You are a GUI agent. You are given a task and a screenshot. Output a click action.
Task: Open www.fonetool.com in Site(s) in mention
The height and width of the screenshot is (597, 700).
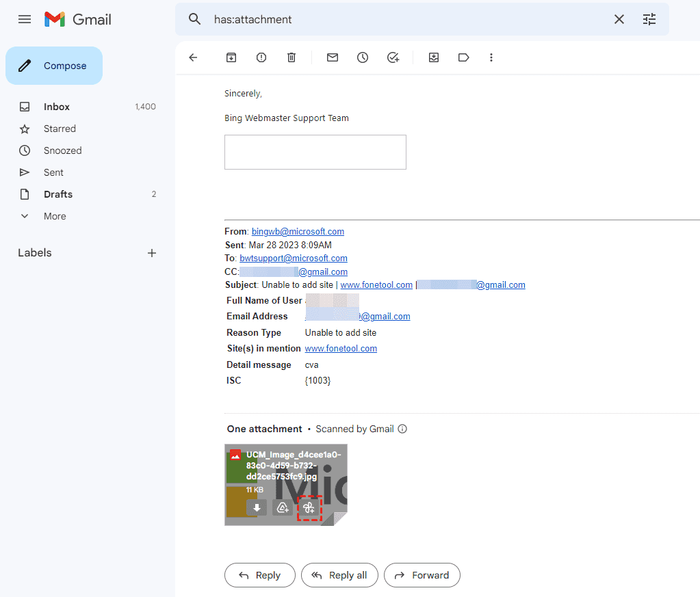pos(341,348)
